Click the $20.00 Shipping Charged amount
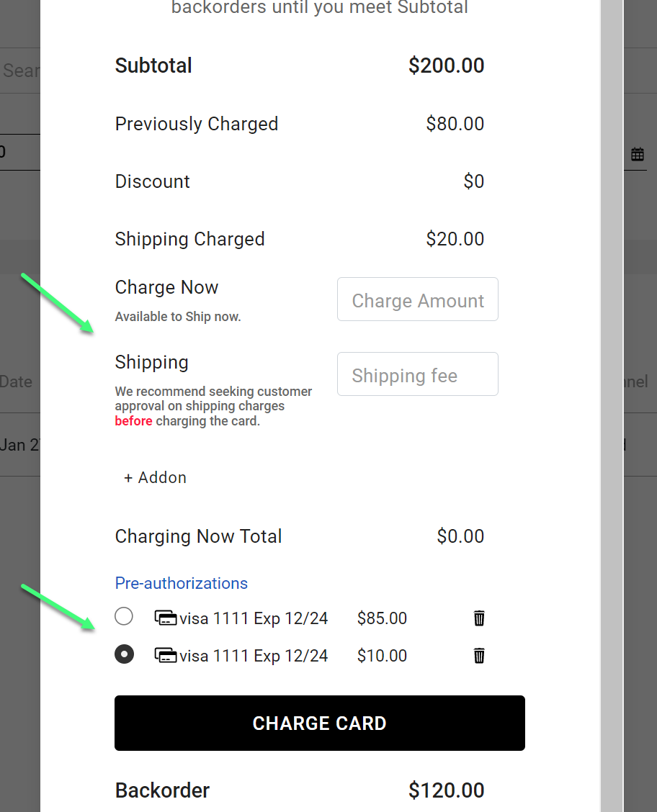The width and height of the screenshot is (657, 812). [455, 239]
